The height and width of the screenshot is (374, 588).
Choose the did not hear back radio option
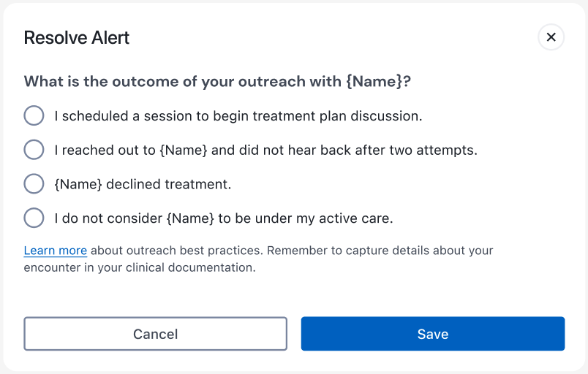[34, 150]
